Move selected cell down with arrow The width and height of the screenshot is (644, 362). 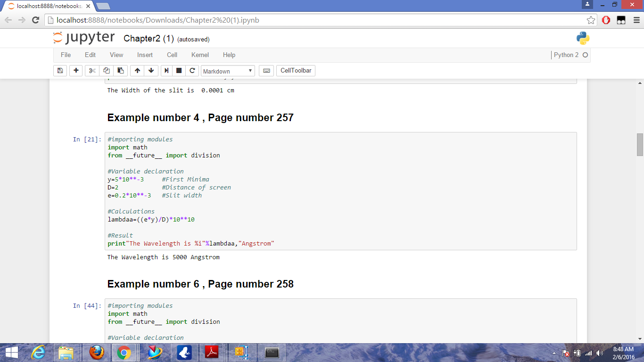151,71
